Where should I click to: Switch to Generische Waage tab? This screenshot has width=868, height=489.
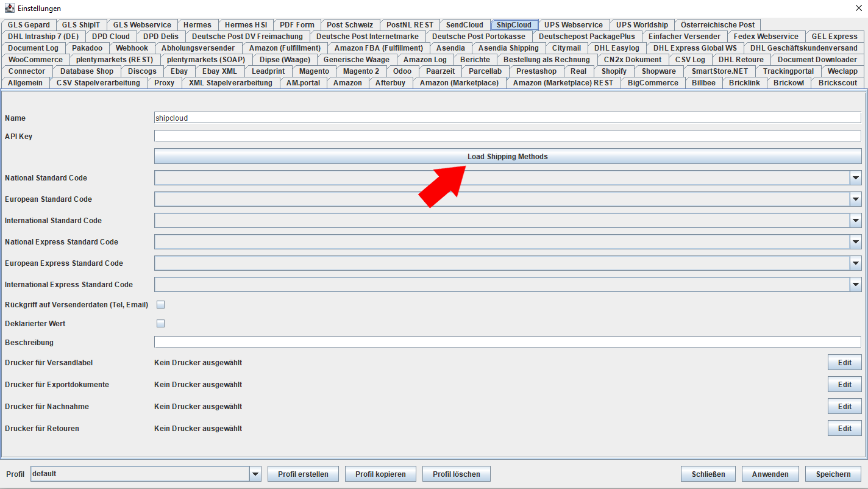357,60
